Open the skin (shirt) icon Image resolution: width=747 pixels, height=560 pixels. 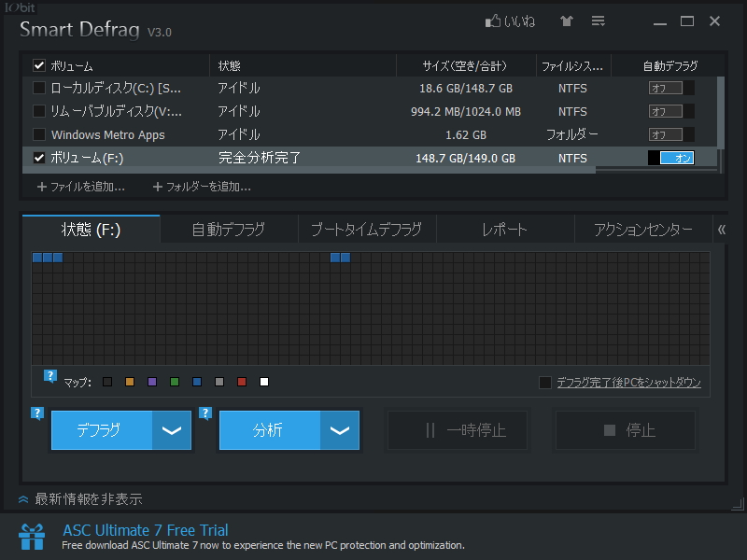click(x=567, y=21)
